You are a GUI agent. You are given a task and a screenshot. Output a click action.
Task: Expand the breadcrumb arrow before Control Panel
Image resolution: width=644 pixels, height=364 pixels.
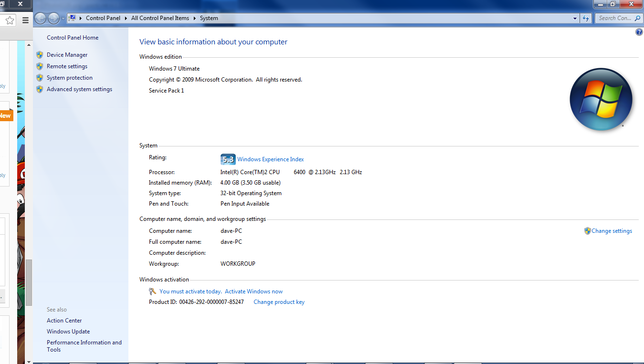pyautogui.click(x=80, y=18)
